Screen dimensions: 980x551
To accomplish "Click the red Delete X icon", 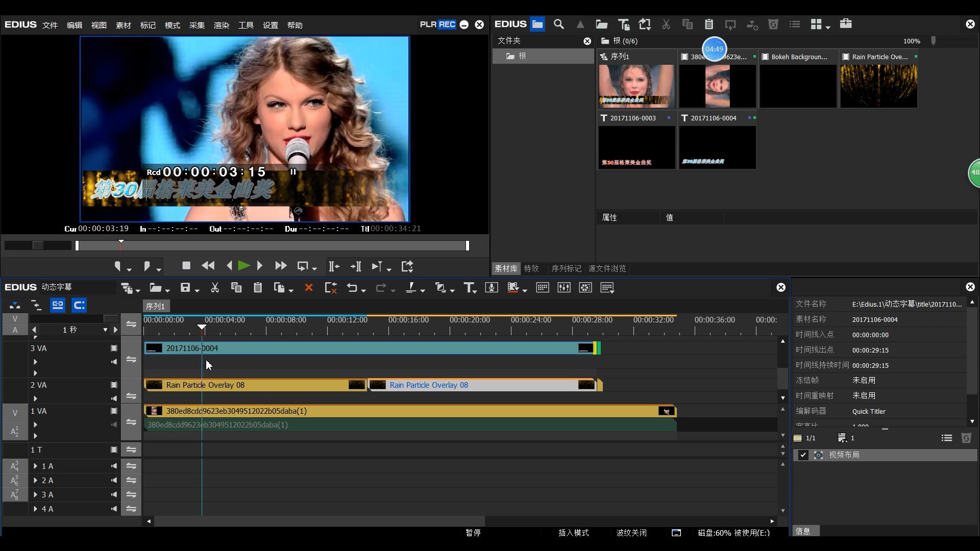I will pyautogui.click(x=308, y=288).
